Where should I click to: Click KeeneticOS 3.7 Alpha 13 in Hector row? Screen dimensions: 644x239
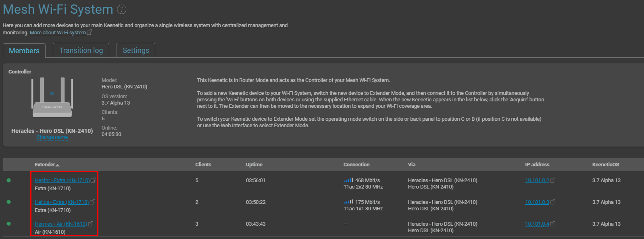click(x=606, y=180)
